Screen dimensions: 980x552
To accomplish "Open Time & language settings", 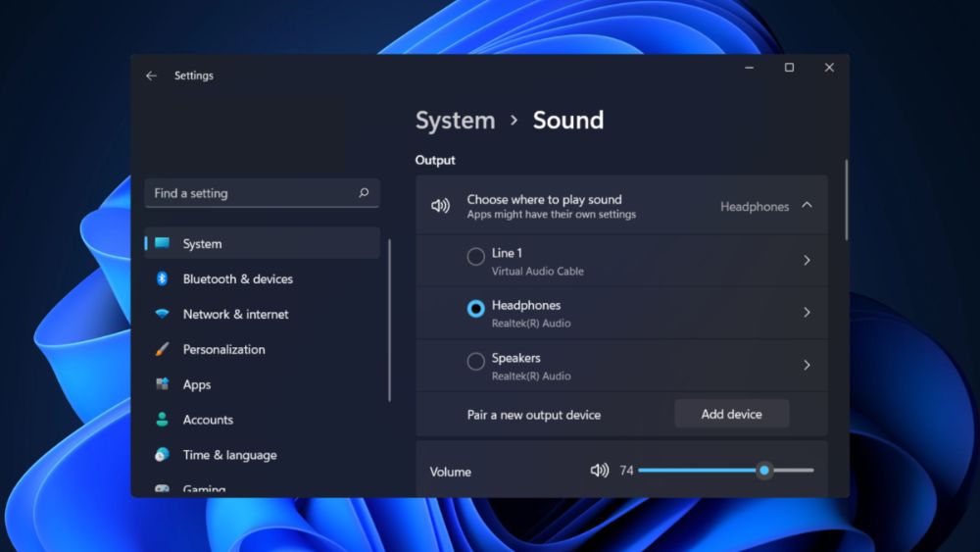I will click(262, 455).
